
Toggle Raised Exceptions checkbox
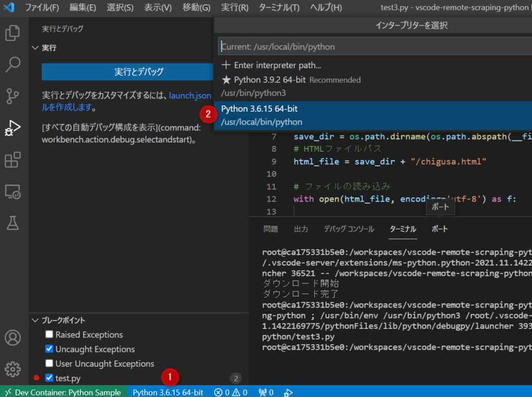click(49, 334)
